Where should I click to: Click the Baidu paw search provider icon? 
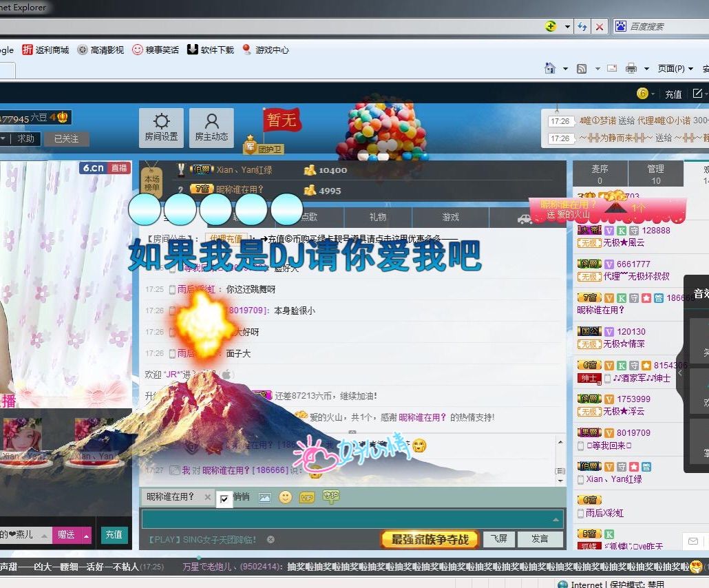pos(621,26)
